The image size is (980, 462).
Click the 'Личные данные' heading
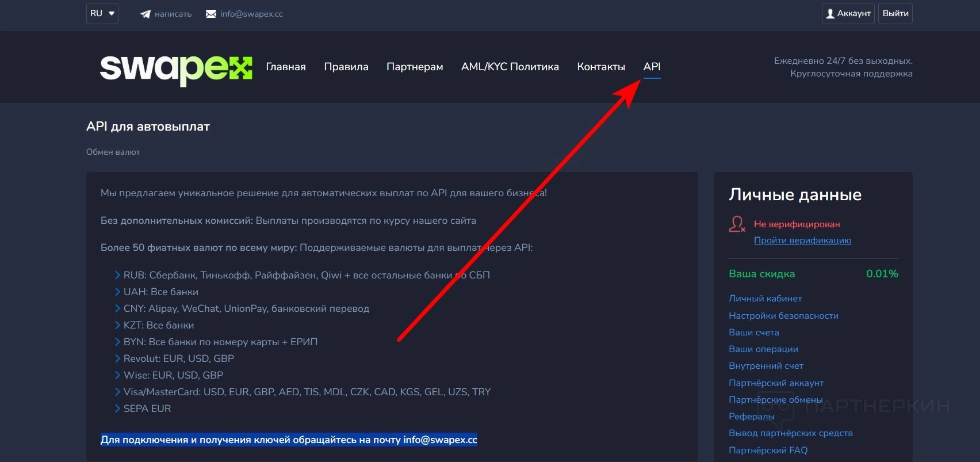(795, 195)
